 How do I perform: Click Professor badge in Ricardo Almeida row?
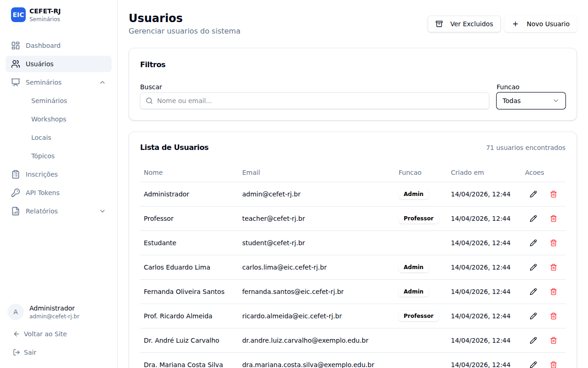click(418, 316)
